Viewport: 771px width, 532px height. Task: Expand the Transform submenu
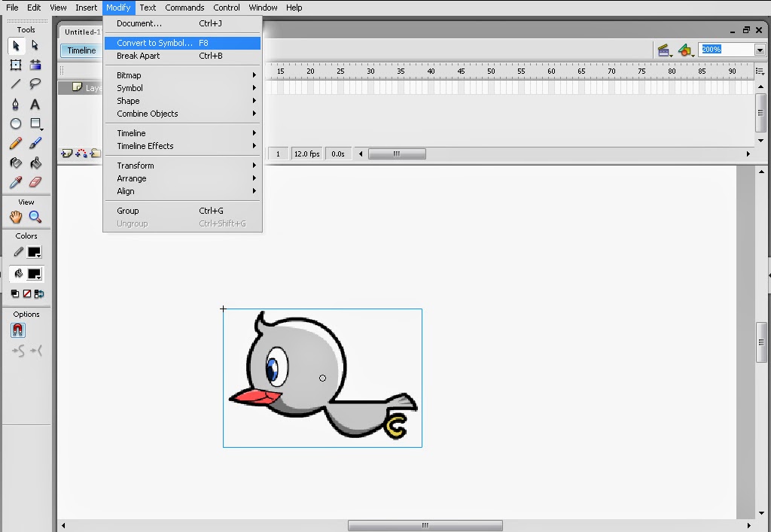pyautogui.click(x=182, y=166)
